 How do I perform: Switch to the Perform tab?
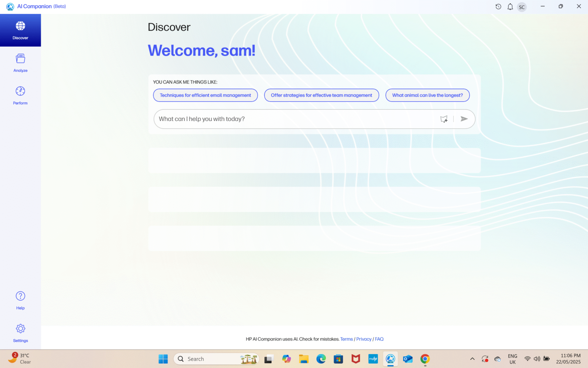(x=20, y=95)
